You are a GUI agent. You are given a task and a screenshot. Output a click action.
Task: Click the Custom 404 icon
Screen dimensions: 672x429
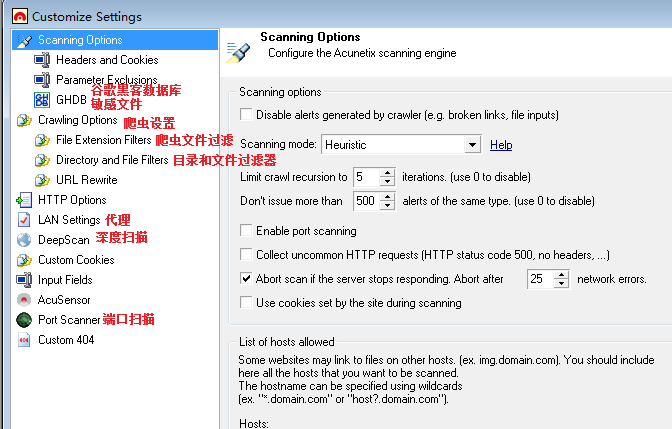[24, 340]
